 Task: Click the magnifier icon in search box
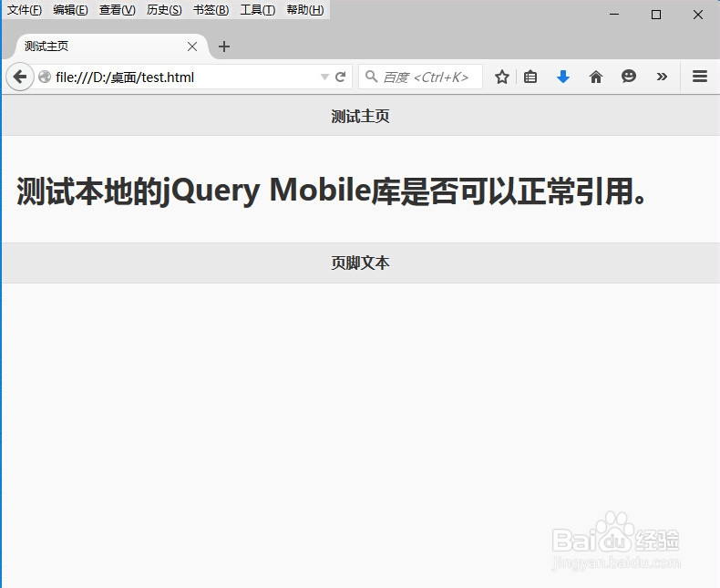(371, 77)
